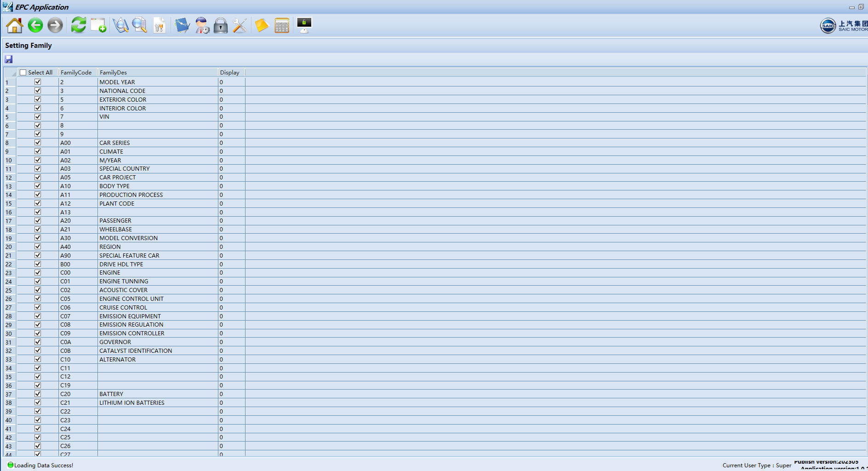Uncheck the MODEL YEAR row checkbox
868x471 pixels.
coord(38,81)
